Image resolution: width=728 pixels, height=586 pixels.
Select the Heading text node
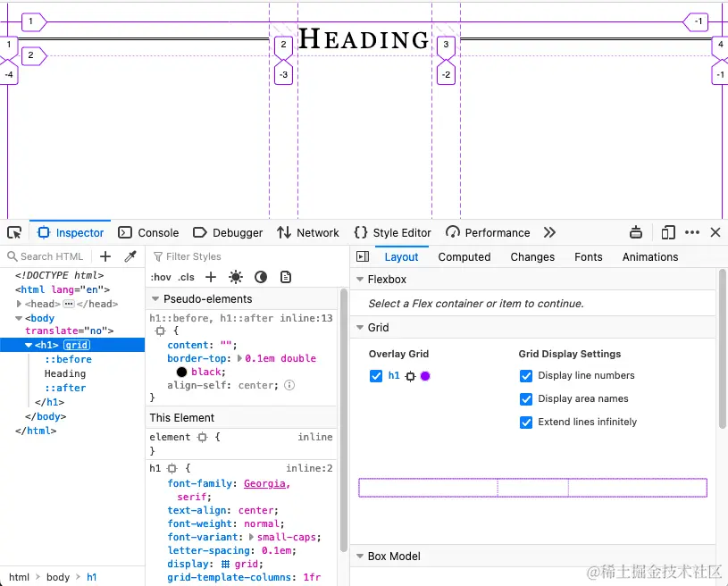(65, 373)
